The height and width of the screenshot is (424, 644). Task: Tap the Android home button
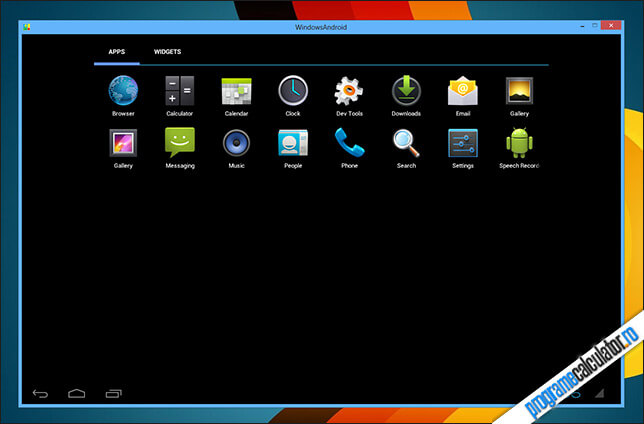click(77, 394)
